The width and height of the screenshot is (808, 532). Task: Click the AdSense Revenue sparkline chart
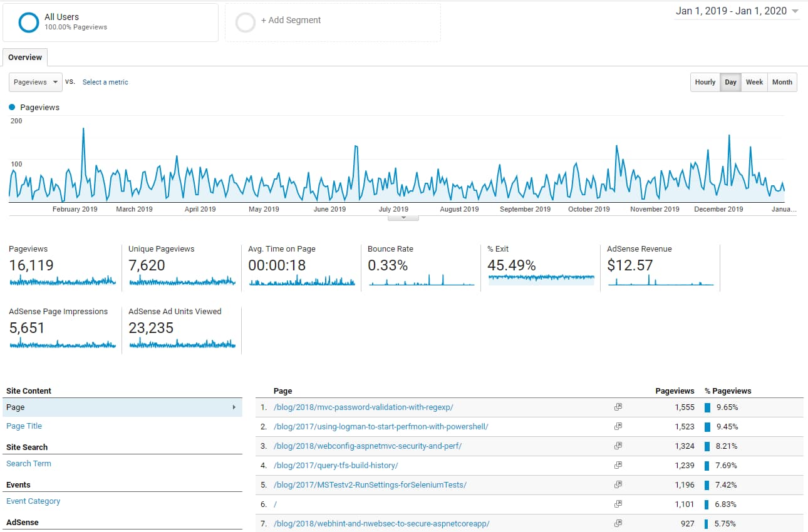tap(660, 282)
